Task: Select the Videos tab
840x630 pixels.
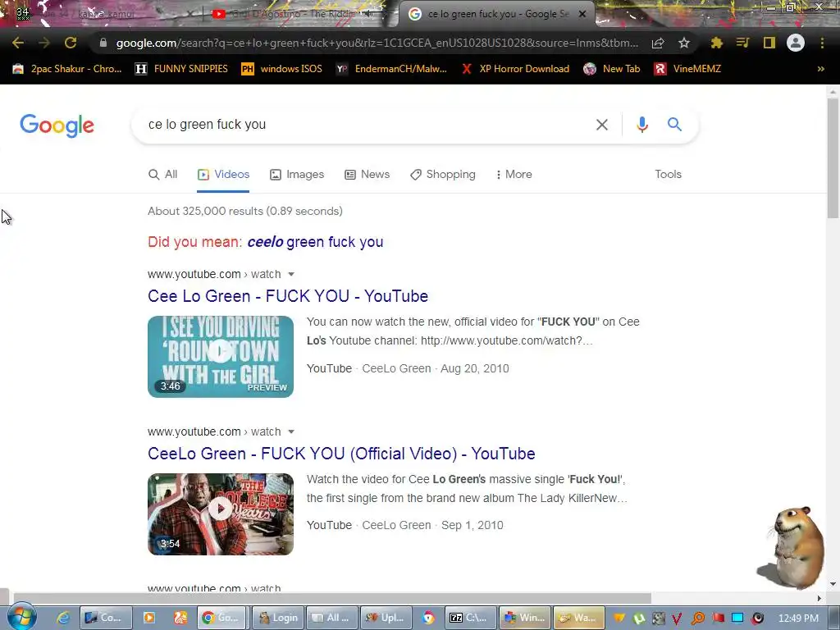Action: pos(223,174)
